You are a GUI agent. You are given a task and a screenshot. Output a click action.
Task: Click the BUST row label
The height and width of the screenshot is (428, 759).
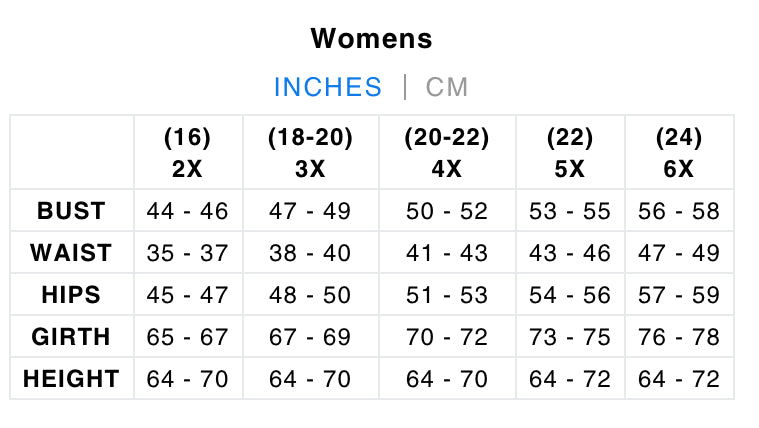(71, 211)
